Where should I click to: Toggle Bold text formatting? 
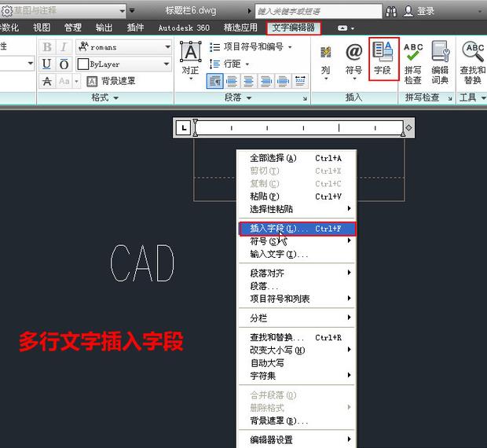(x=47, y=47)
